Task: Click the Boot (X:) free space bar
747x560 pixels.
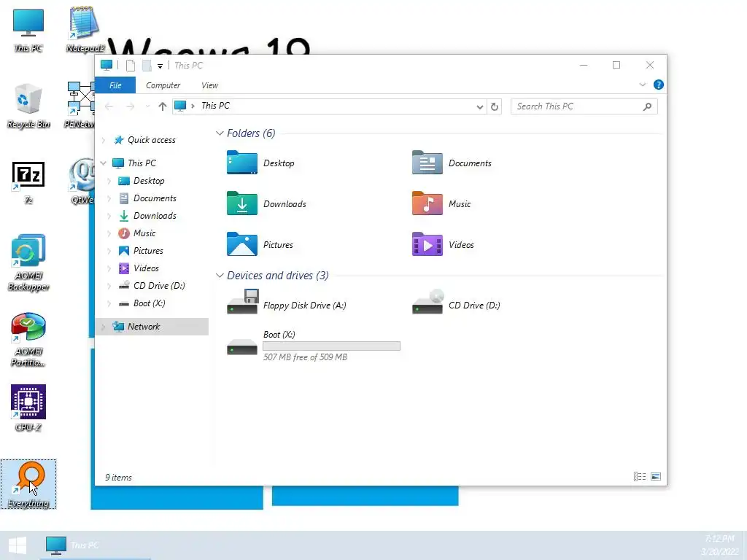Action: point(332,346)
